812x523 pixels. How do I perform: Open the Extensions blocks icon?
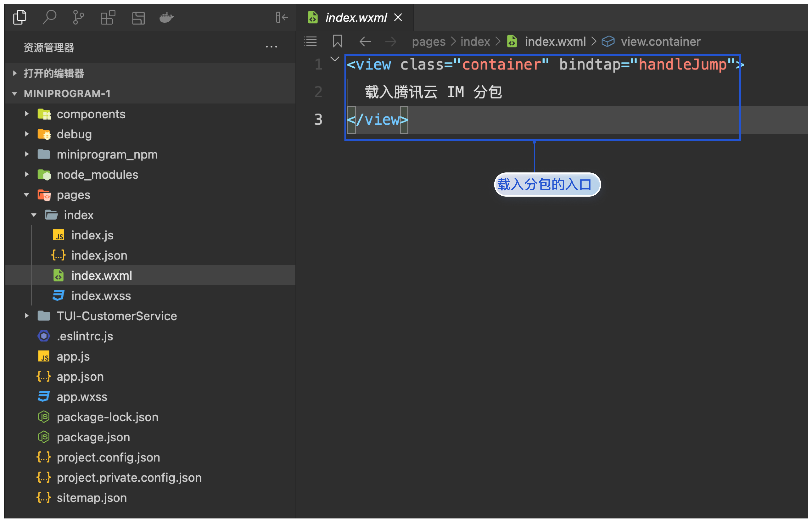point(108,17)
